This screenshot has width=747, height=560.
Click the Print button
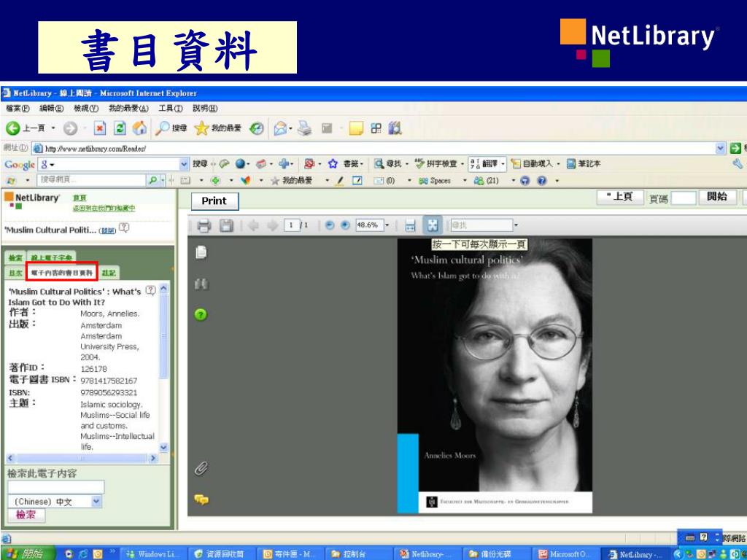point(214,201)
